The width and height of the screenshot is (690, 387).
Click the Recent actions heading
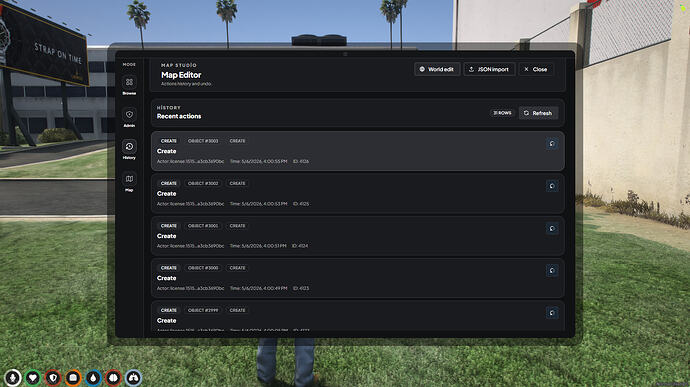point(179,116)
